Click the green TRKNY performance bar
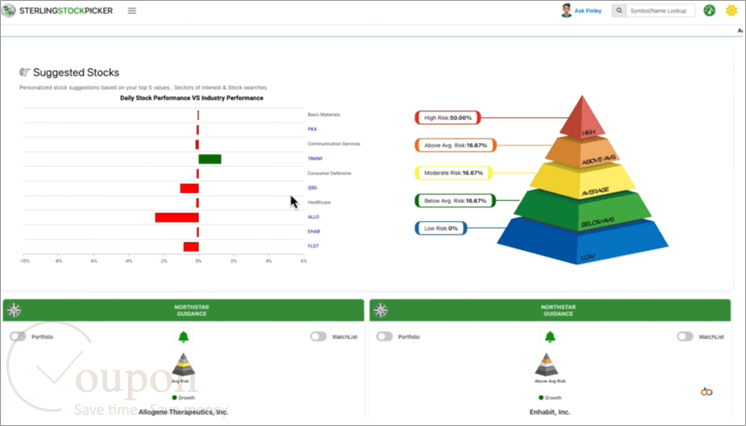Viewport: 746px width, 426px height. 210,159
